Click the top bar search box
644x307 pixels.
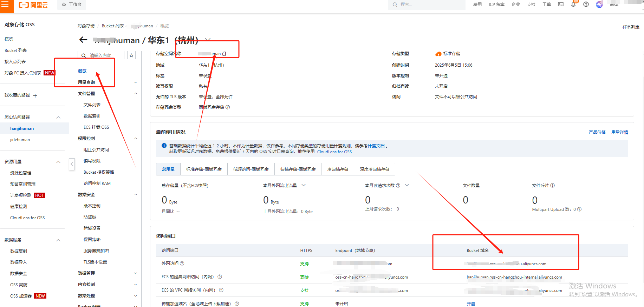coord(427,5)
